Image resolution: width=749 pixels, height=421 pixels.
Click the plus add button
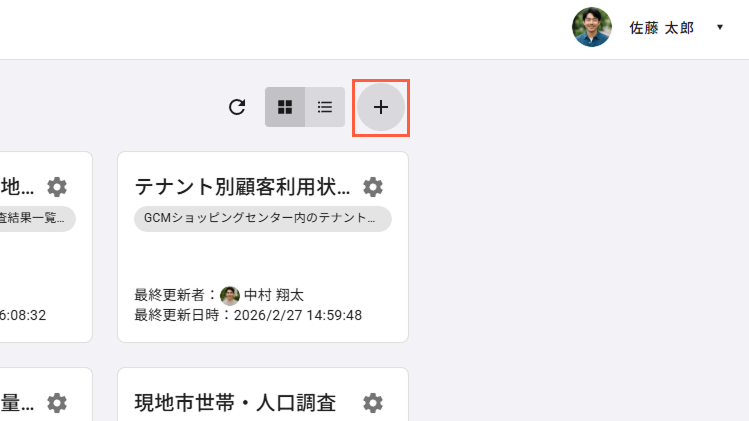pyautogui.click(x=381, y=107)
